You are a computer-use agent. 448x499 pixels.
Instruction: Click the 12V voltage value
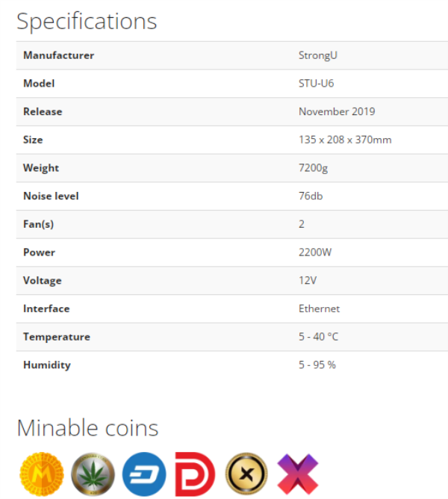(308, 280)
